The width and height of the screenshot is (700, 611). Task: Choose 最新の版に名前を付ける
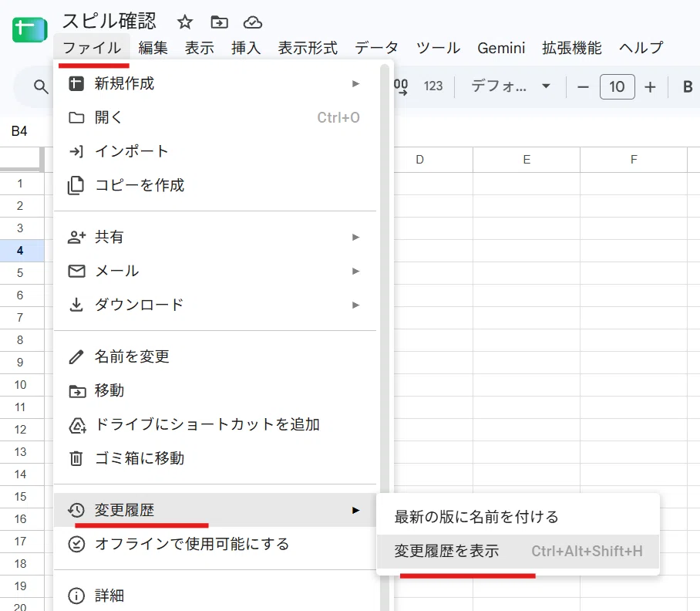tap(518, 517)
